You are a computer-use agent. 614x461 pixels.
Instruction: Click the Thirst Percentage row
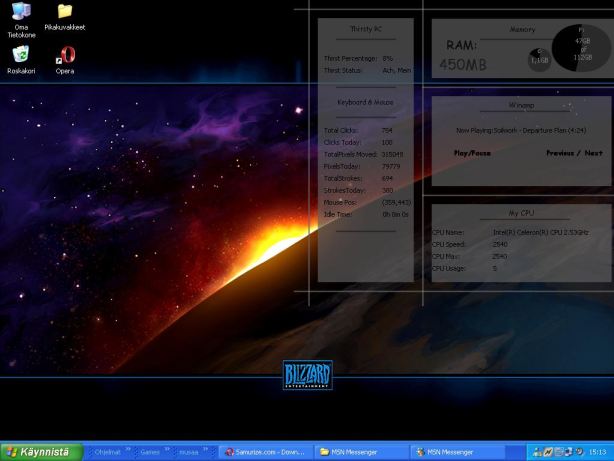(358, 58)
